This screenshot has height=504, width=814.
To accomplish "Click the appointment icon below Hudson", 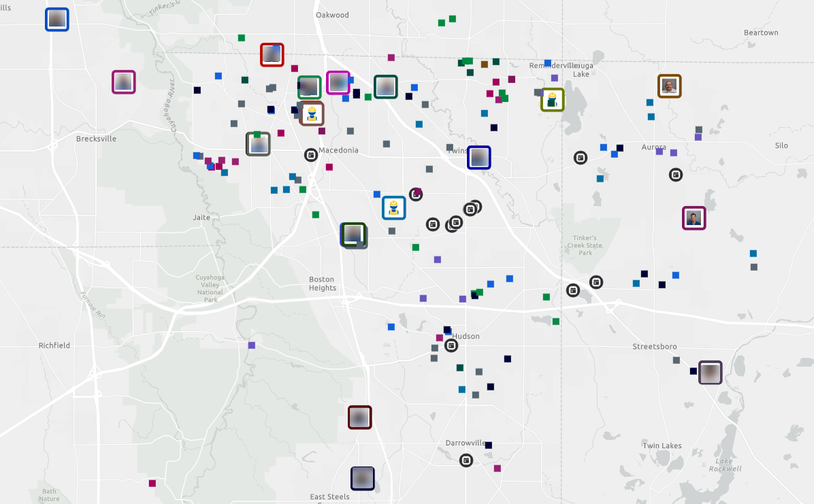I will coord(451,346).
